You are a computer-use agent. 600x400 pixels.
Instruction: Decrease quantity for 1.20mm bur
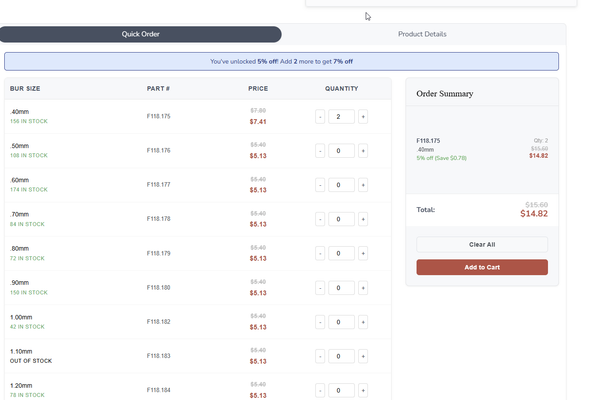click(x=320, y=390)
